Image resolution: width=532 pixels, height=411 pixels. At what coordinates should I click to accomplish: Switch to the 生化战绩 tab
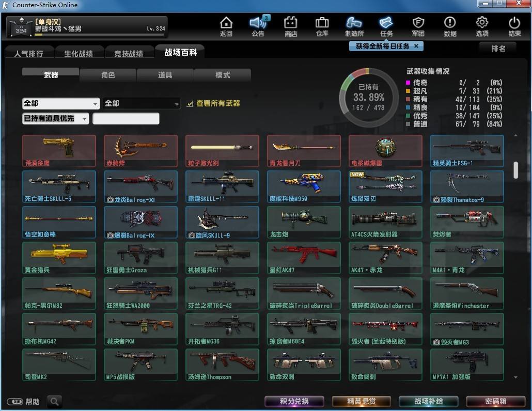coord(78,53)
